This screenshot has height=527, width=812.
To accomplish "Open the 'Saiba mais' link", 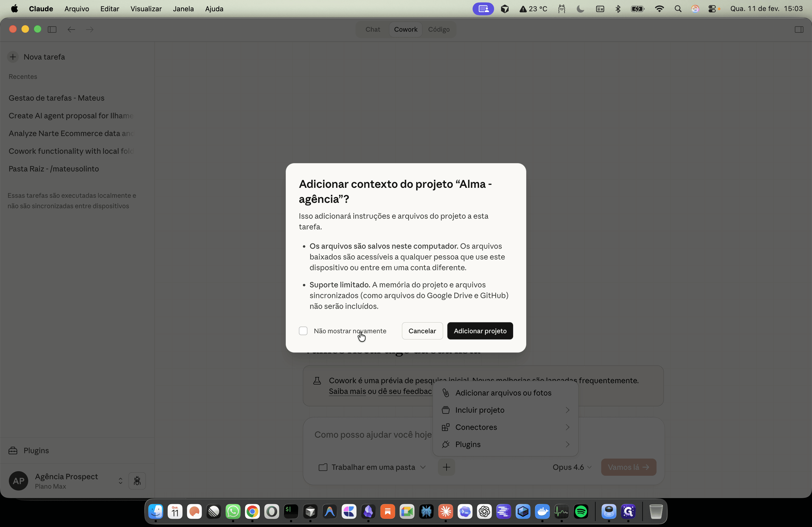I will tap(347, 391).
